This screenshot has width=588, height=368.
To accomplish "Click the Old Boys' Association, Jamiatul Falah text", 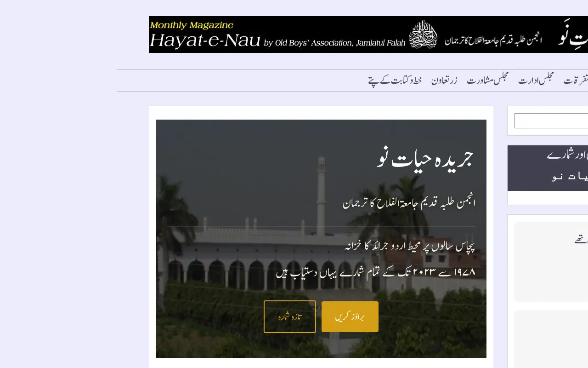I will [x=334, y=43].
